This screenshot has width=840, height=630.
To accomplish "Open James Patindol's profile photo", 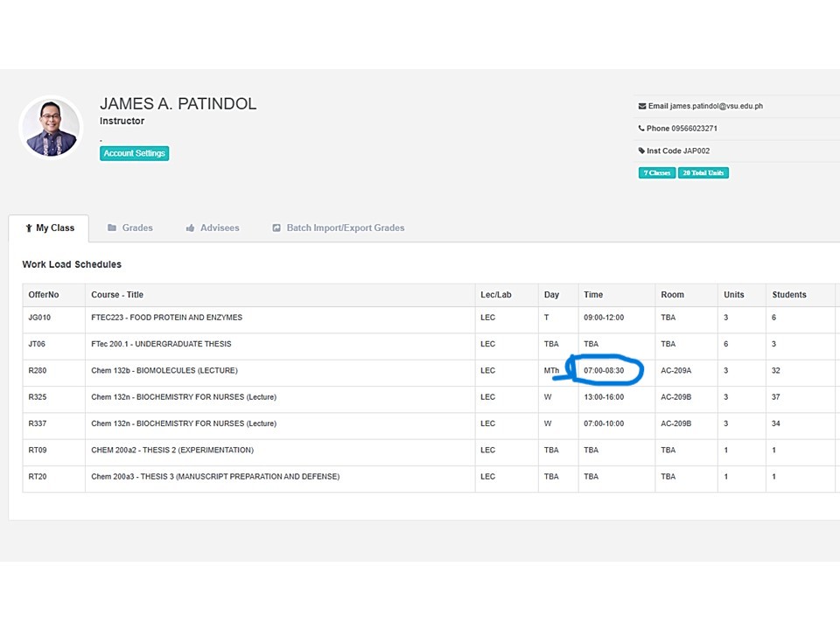I will pyautogui.click(x=51, y=127).
